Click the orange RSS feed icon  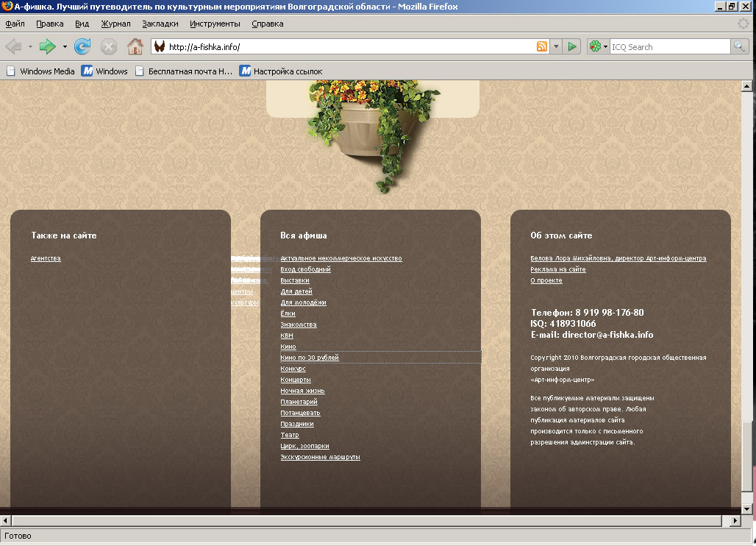coord(542,47)
